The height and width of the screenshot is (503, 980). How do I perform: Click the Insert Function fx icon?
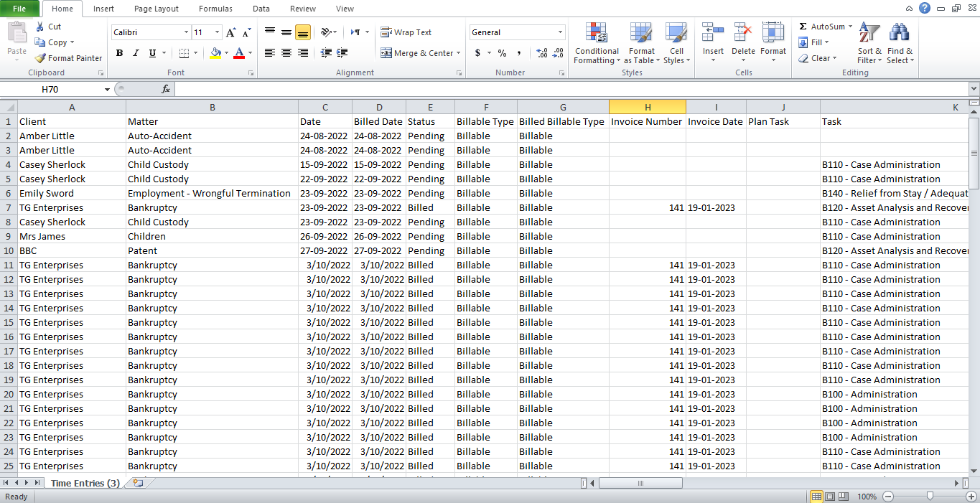coord(166,89)
